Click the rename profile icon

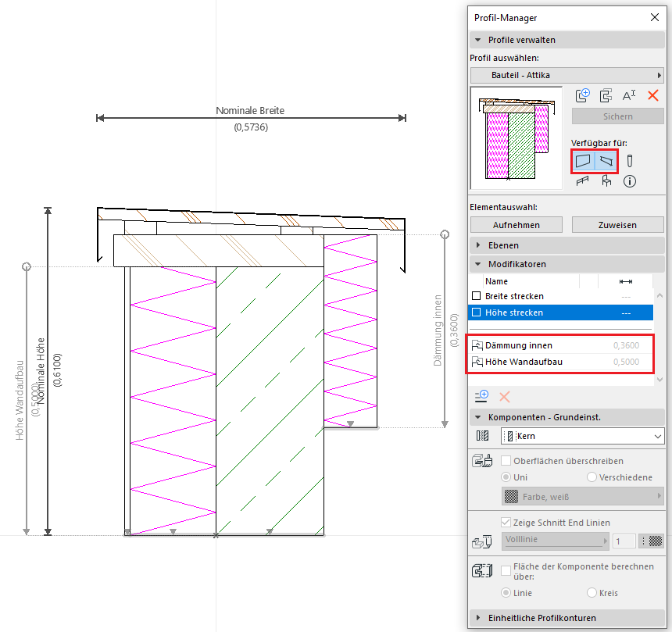coord(629,95)
